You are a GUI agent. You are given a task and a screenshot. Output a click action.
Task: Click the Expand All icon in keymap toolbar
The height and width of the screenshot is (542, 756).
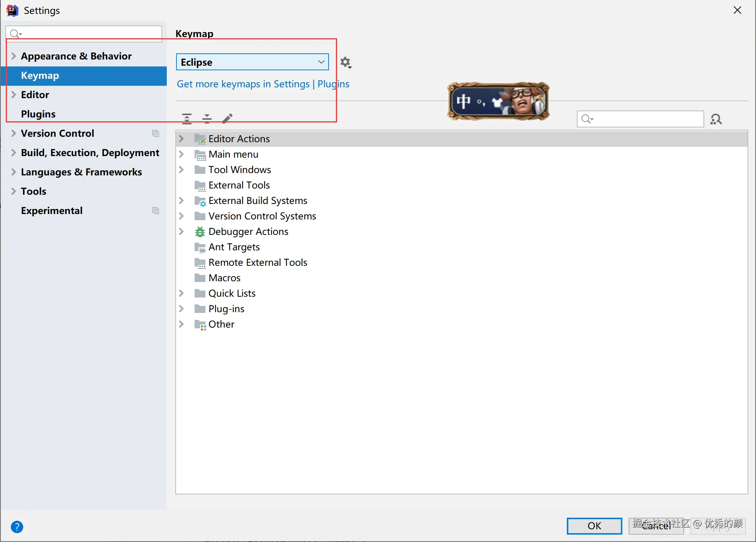point(187,119)
